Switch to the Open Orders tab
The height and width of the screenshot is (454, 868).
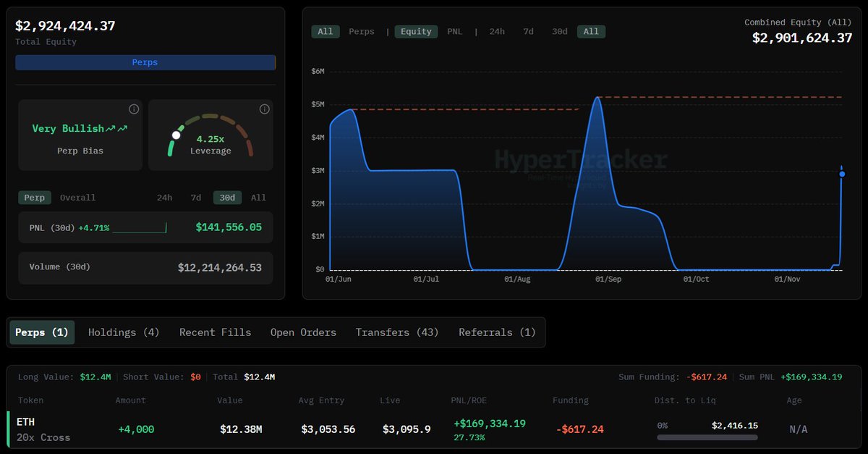(x=303, y=332)
